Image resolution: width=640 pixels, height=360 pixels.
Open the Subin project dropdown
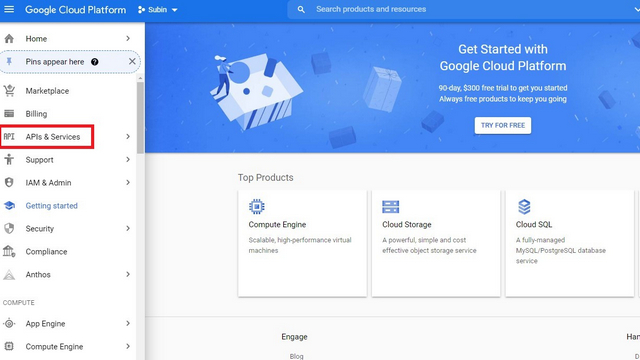tap(158, 9)
